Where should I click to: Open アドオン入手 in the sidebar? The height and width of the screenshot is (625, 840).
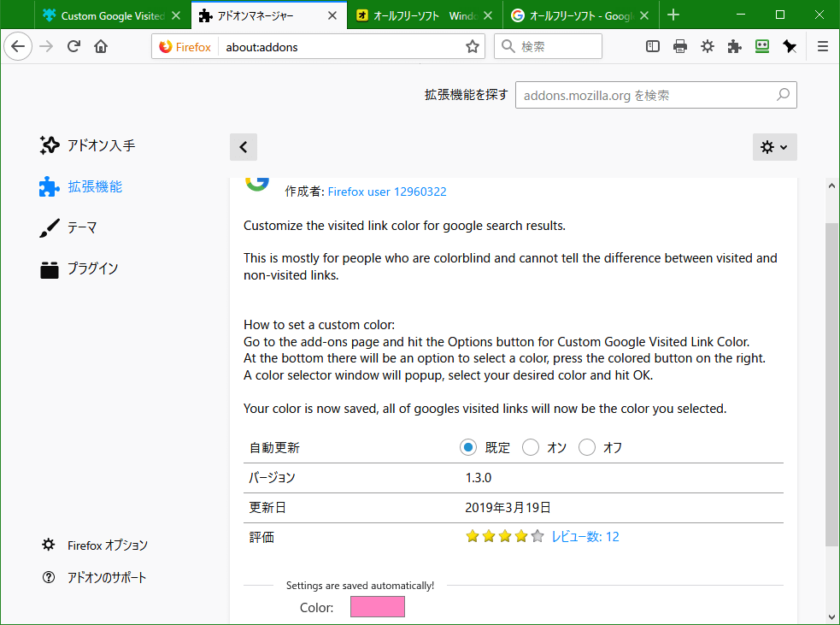[87, 145]
